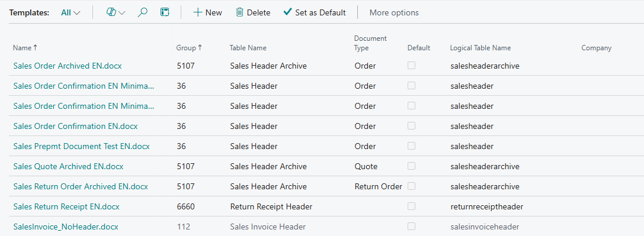644x236 pixels.
Task: Click Sales Invoice Header table name cell
Action: point(268,227)
